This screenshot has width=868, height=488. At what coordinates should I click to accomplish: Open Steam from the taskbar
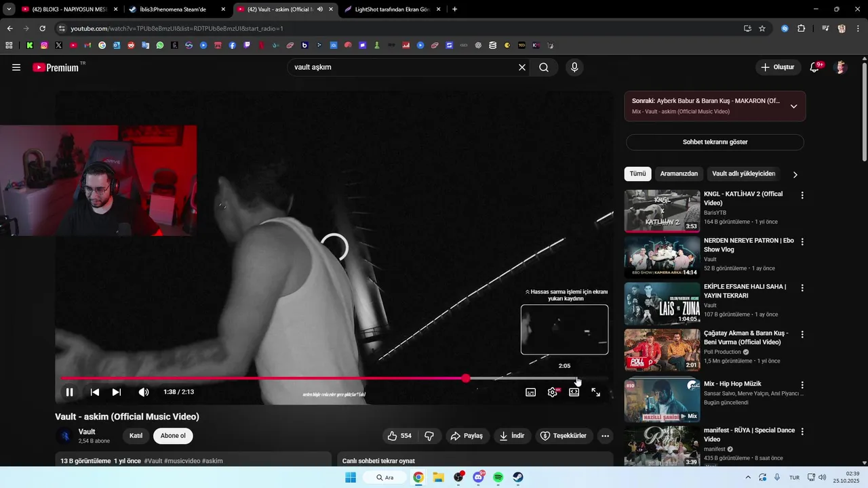click(518, 477)
